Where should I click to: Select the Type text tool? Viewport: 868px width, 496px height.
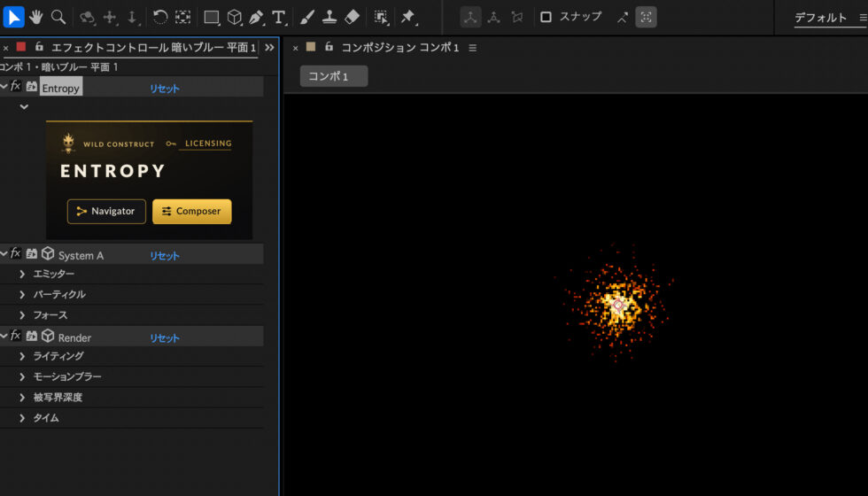click(x=279, y=17)
